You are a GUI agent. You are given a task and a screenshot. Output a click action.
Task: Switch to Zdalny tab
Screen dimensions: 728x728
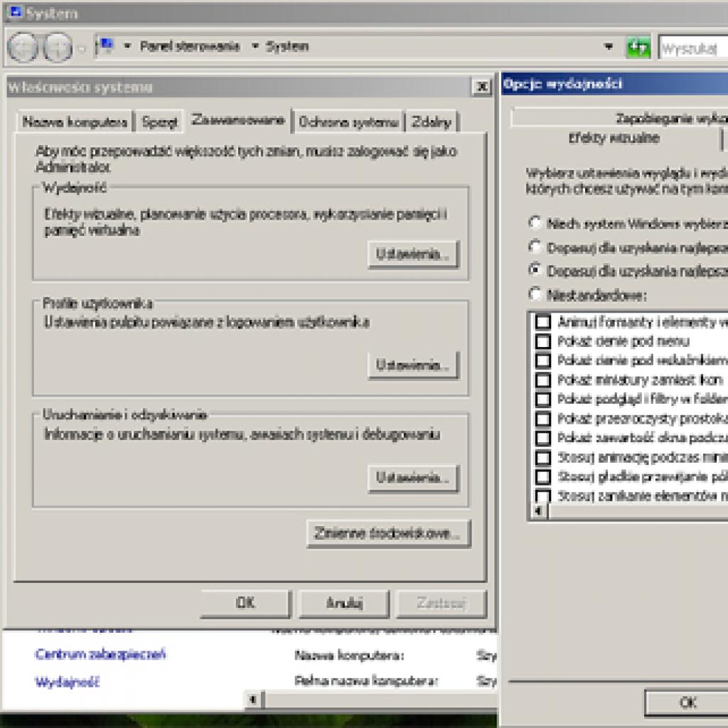pyautogui.click(x=432, y=122)
